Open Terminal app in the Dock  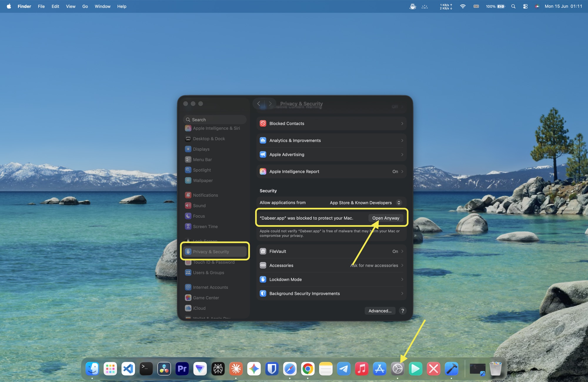146,369
